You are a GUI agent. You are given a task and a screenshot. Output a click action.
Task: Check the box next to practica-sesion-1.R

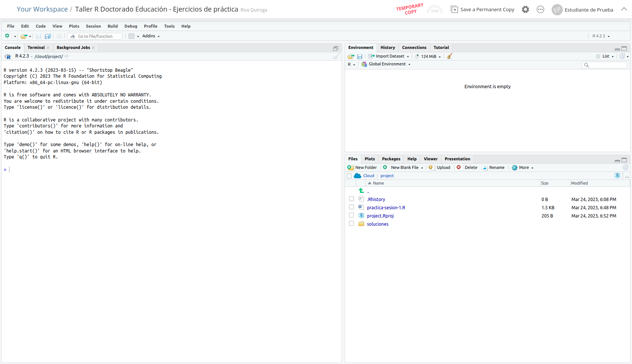[351, 207]
